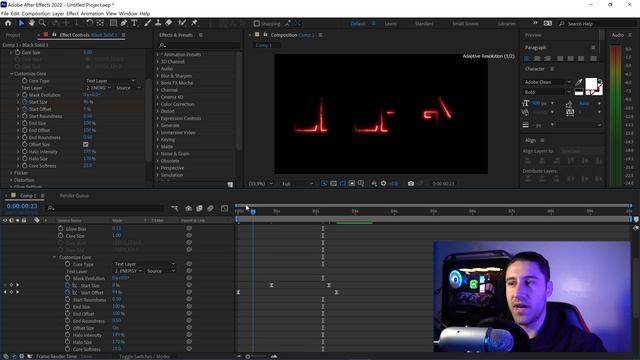Expand Flicker group in Effect Controls
640x360 pixels.
point(11,173)
